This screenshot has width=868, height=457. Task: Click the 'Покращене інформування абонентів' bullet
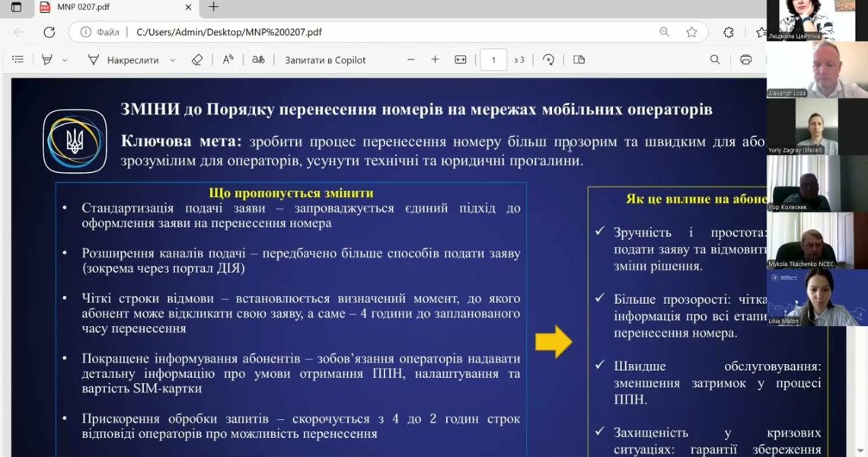click(301, 373)
